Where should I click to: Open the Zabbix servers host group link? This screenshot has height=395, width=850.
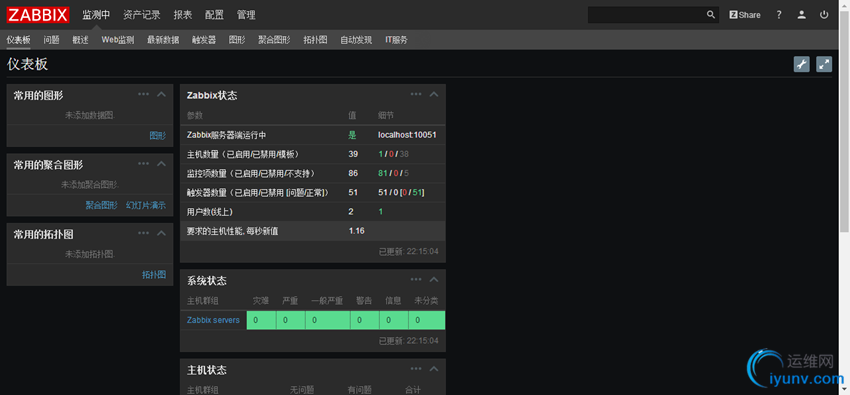click(213, 320)
